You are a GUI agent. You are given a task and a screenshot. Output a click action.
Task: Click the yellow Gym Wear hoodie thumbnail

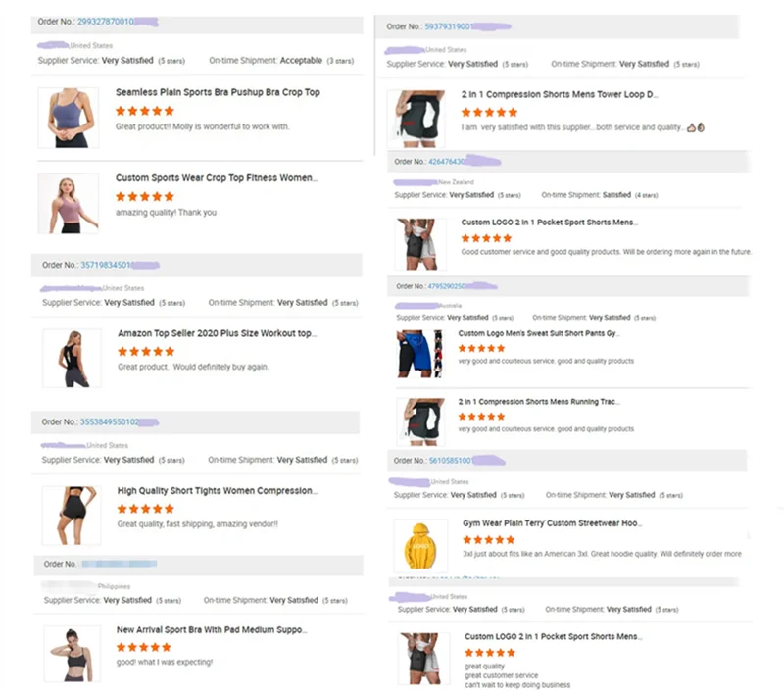click(418, 546)
